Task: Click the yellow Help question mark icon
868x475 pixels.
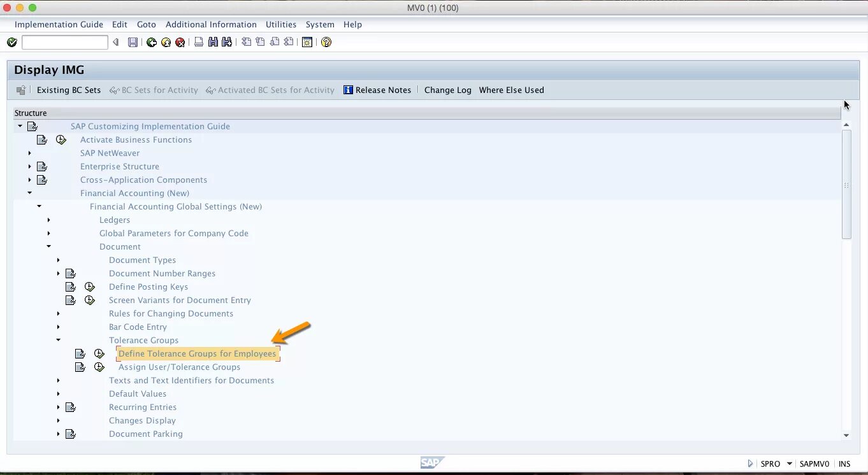Action: pyautogui.click(x=326, y=43)
